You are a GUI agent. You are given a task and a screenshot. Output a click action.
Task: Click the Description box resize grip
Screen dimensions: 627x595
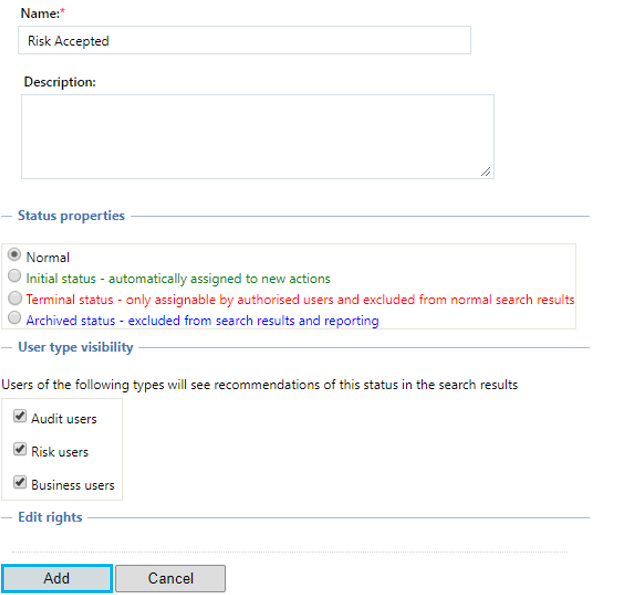[x=485, y=172]
